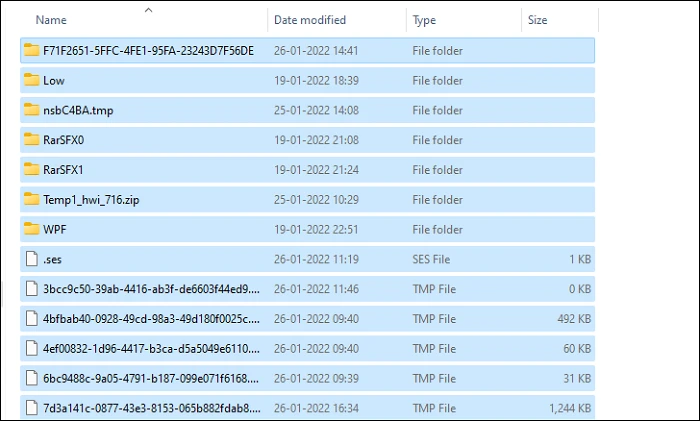Screen dimensions: 700x421
Task: Select the 4bfbab40 TMP file icon
Action: 32,319
